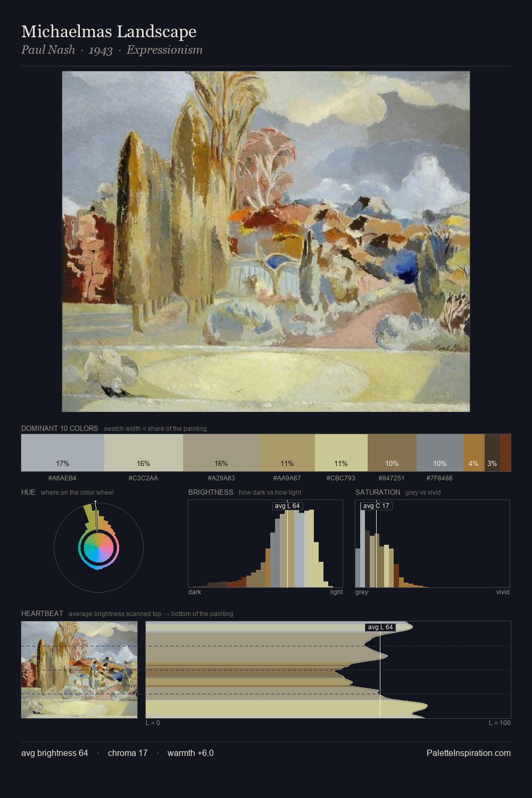Click the SATURATION section heading
The height and width of the screenshot is (798, 532).
pos(378,492)
